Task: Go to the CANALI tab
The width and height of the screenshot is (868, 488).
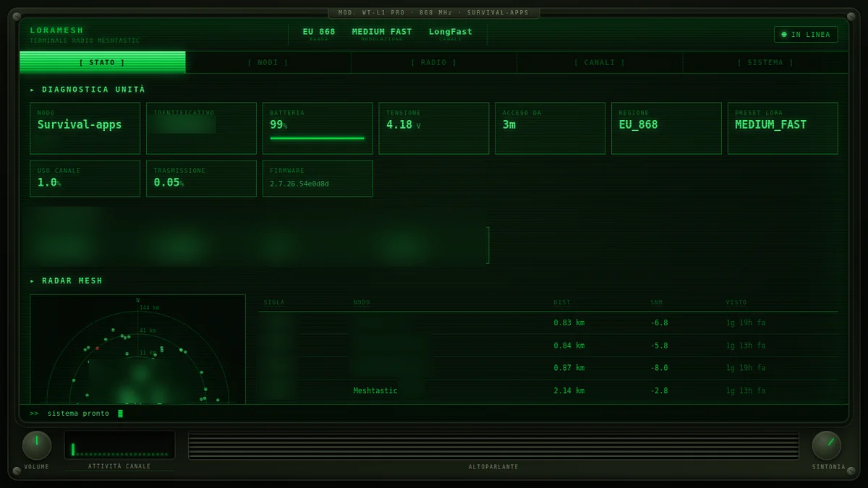Action: click(x=600, y=62)
